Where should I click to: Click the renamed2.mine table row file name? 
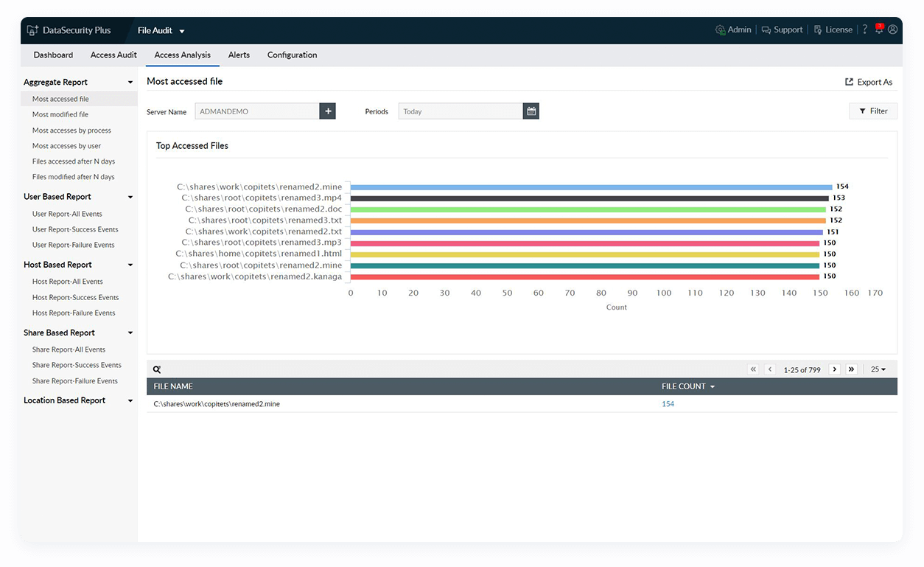point(217,404)
